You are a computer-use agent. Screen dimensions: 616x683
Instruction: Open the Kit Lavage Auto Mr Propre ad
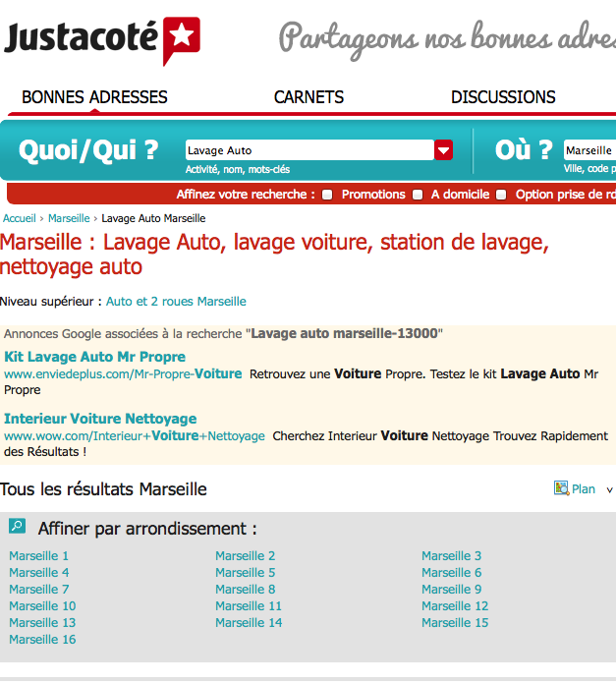coord(94,357)
